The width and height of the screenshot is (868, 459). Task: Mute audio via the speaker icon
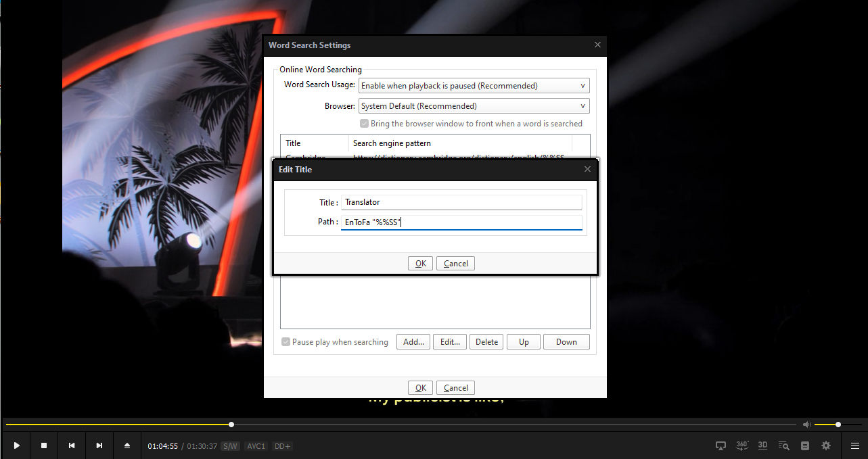[806, 425]
